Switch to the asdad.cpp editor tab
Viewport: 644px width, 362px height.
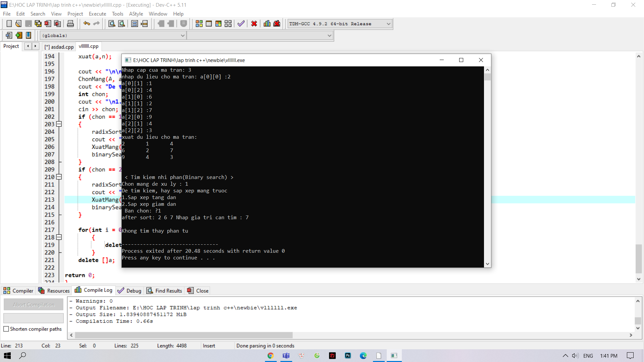pos(59,47)
